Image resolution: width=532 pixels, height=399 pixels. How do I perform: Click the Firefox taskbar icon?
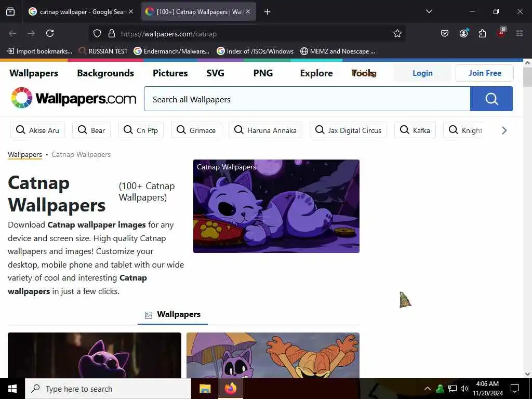pyautogui.click(x=230, y=389)
